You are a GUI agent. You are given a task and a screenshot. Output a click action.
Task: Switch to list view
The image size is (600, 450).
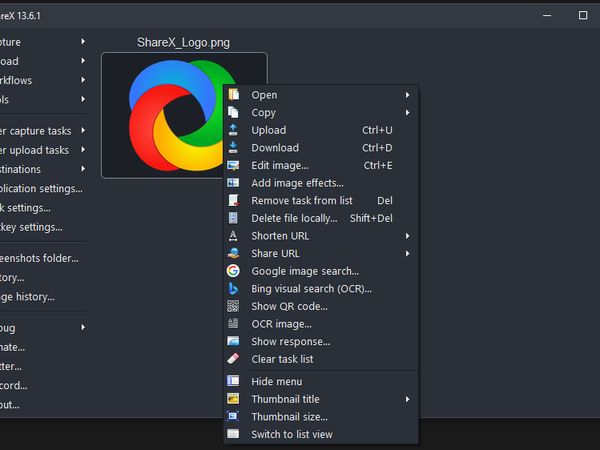coord(291,434)
